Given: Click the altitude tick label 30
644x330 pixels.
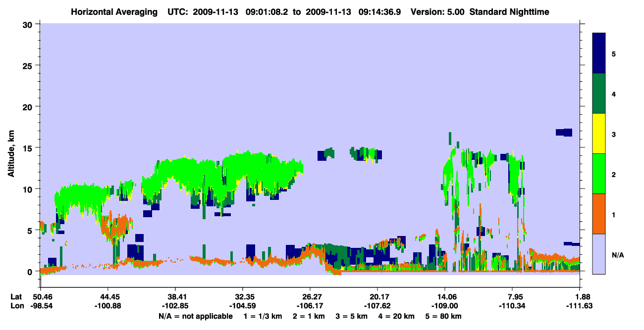Looking at the screenshot, I should [29, 24].
